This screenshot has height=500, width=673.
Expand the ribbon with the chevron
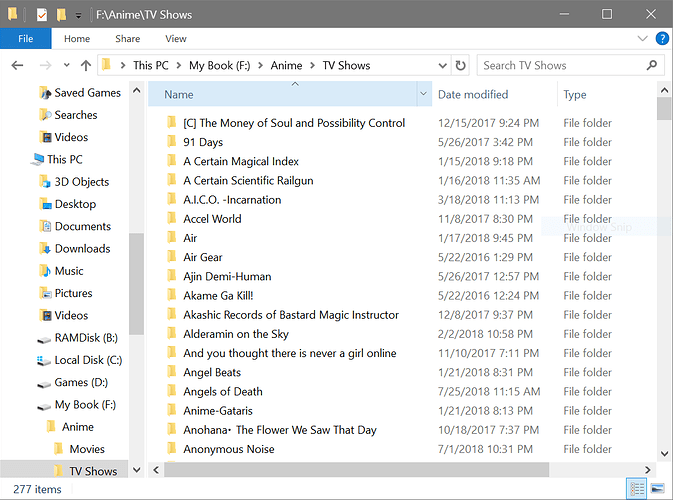pyautogui.click(x=642, y=39)
